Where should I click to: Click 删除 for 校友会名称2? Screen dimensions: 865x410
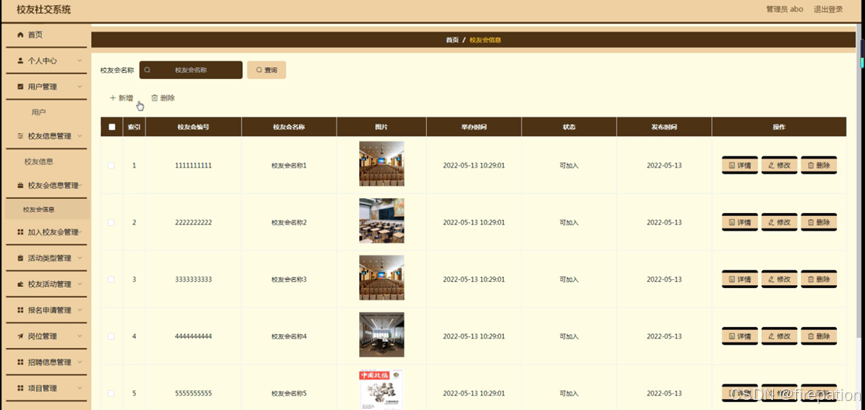point(819,222)
